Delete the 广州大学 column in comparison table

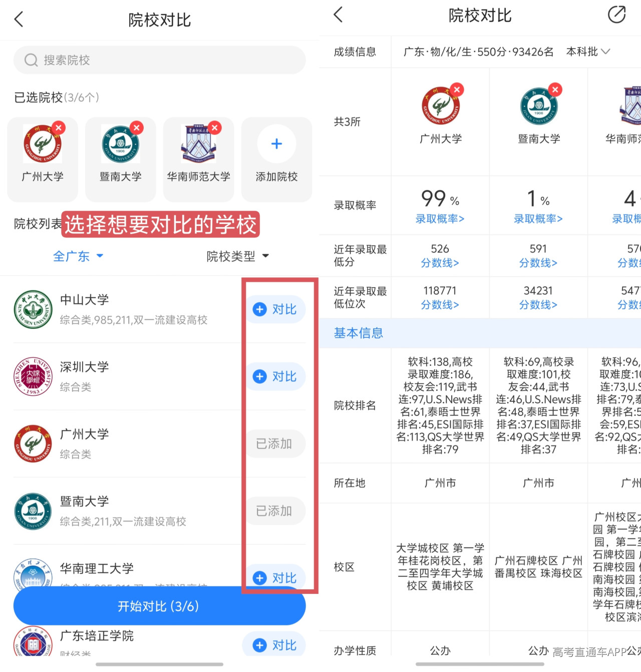[x=457, y=90]
